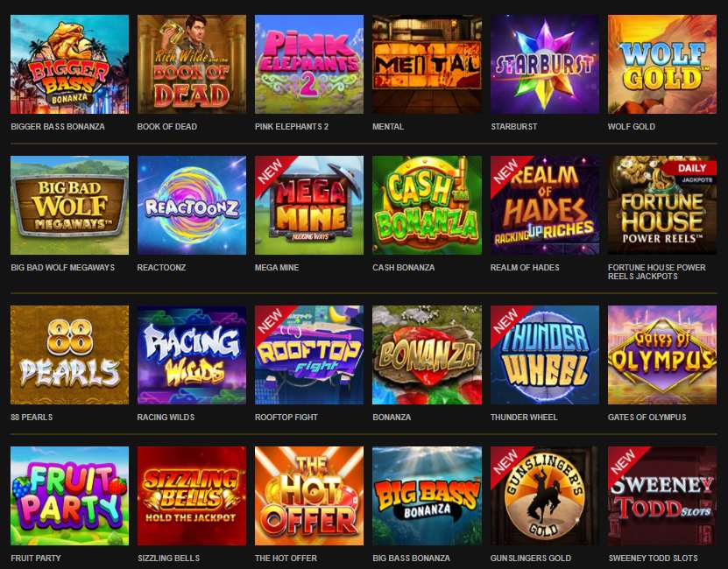This screenshot has width=728, height=569.
Task: Click the Sweeney Todd Slots title link
Action: [653, 558]
